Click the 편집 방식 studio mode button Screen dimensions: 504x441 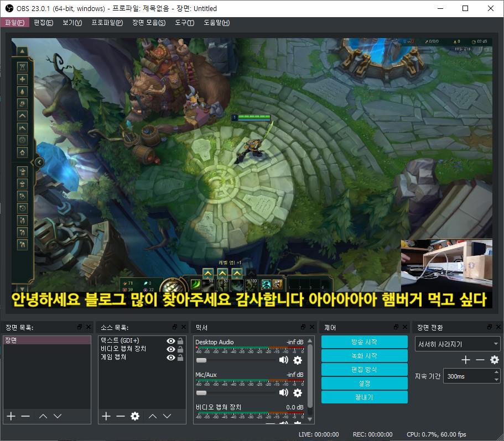(x=365, y=370)
